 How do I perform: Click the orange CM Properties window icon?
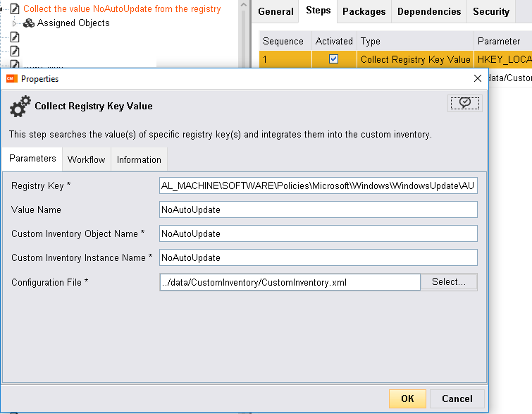pyautogui.click(x=11, y=79)
